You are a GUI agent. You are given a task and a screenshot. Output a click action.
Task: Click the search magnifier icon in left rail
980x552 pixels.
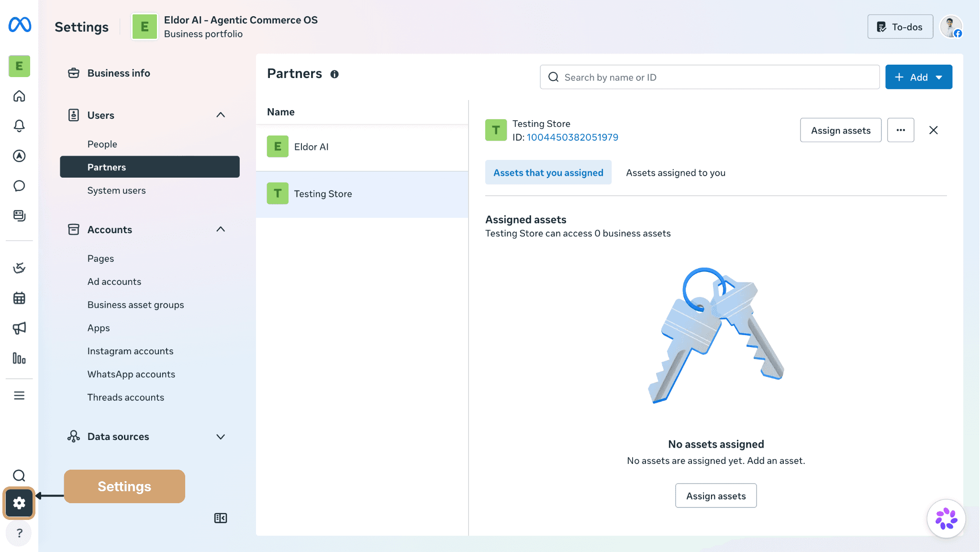pyautogui.click(x=19, y=475)
